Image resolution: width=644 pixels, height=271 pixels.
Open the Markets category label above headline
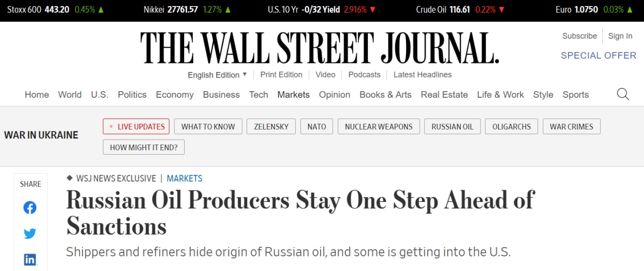tap(184, 178)
